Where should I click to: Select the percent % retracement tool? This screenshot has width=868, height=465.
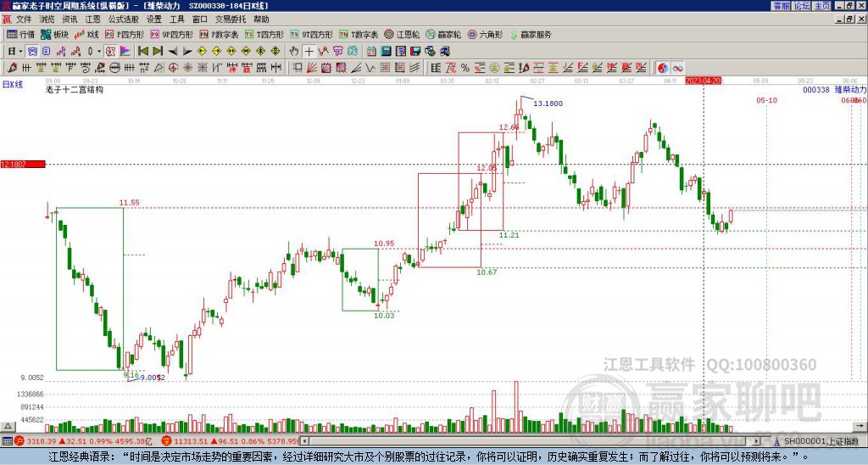coord(465,68)
